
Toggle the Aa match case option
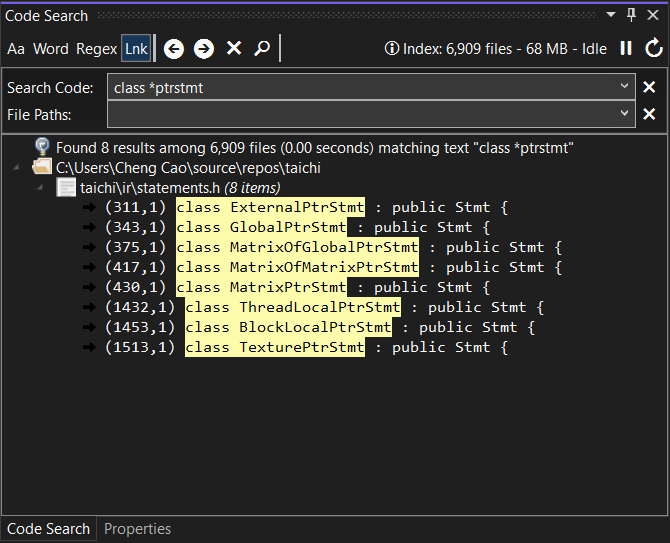pos(16,49)
